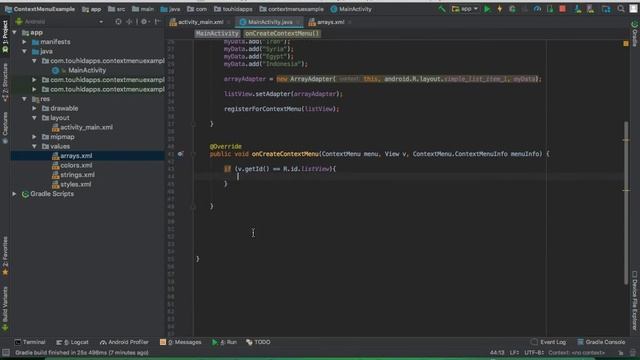Viewport: 640px width, 360px height.
Task: Click the MainActivity code breadcrumb
Action: point(217,33)
